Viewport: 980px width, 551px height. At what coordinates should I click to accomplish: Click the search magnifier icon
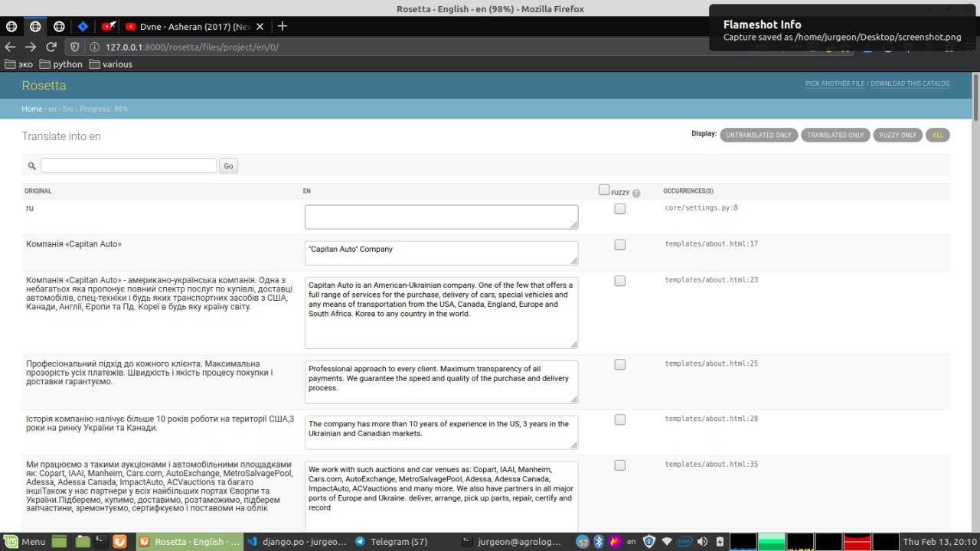click(31, 166)
